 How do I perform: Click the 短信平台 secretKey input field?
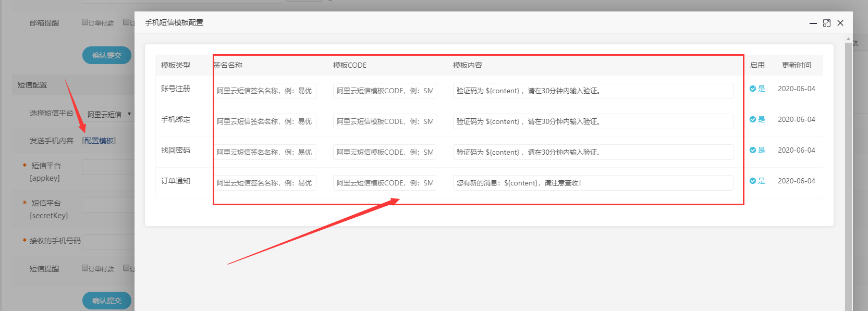point(108,205)
